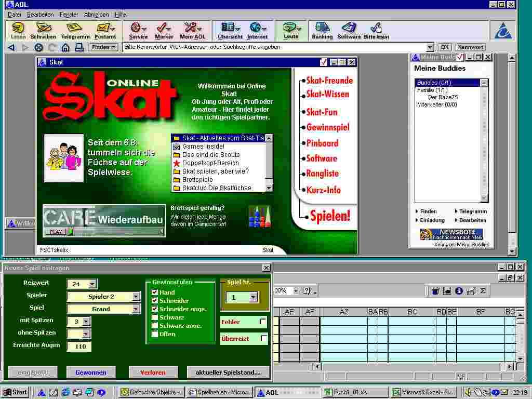Click the favorites heart in Skat window
The image size is (532, 399).
coord(323,62)
